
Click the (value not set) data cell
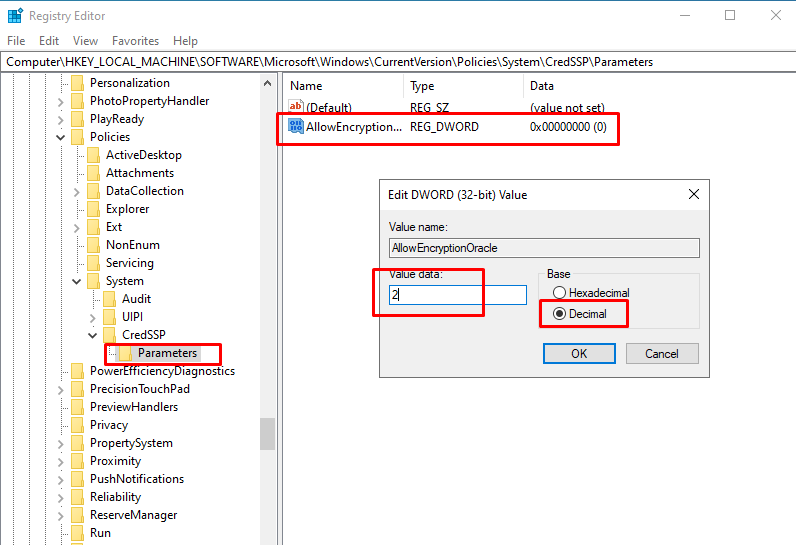567,107
